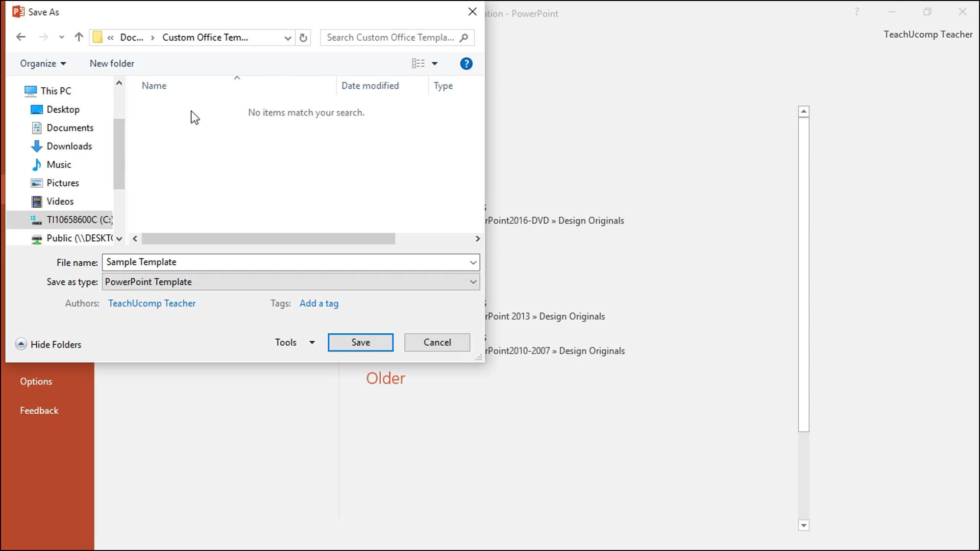
Task: Click the navigate up folder icon
Action: coord(79,37)
